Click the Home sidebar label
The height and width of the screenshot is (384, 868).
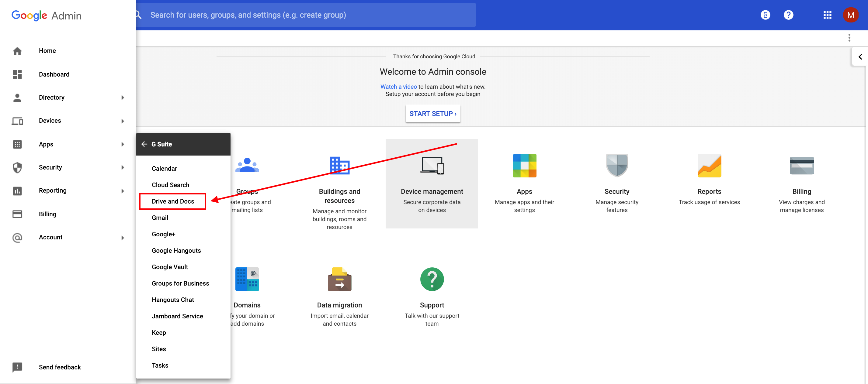tap(47, 51)
